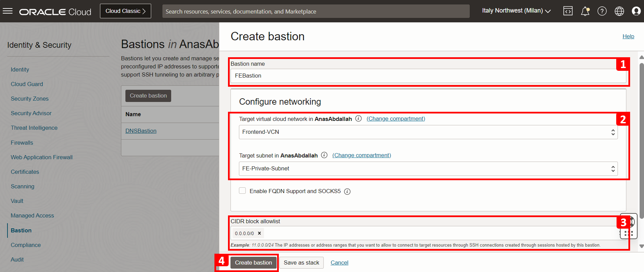Image resolution: width=644 pixels, height=272 pixels.
Task: Open the DNSBastion link in the table
Action: tap(141, 131)
